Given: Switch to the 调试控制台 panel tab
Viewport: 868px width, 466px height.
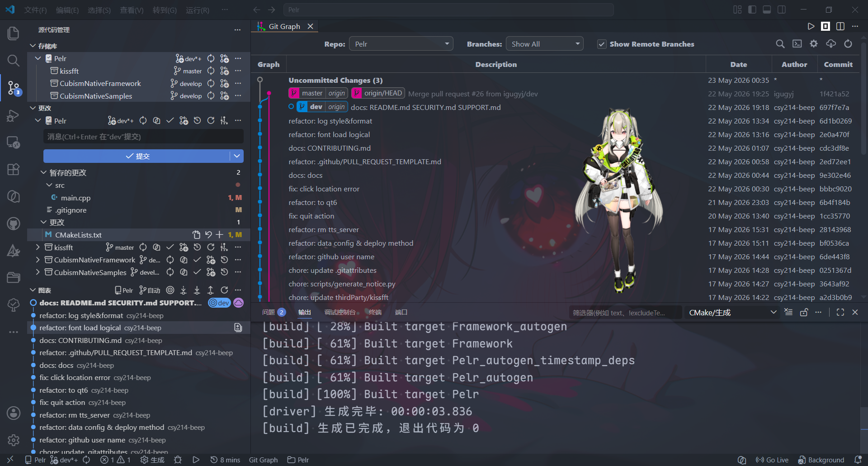Looking at the screenshot, I should 340,312.
